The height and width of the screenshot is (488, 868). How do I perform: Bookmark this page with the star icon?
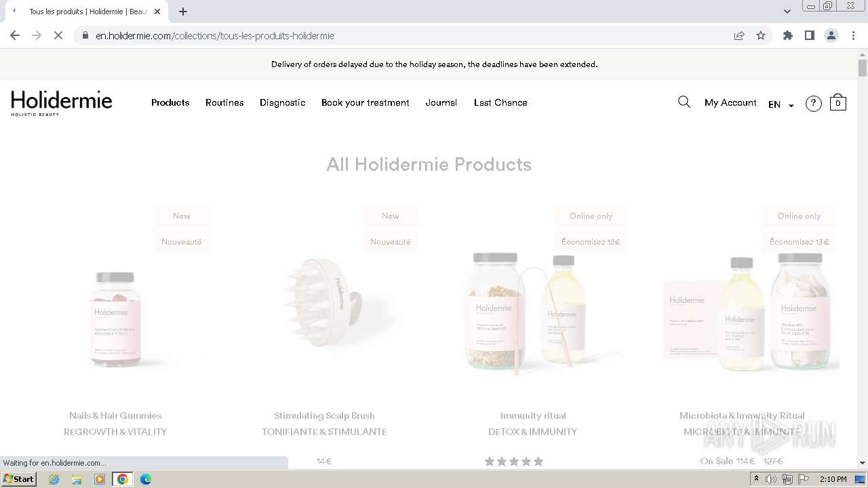coord(761,35)
